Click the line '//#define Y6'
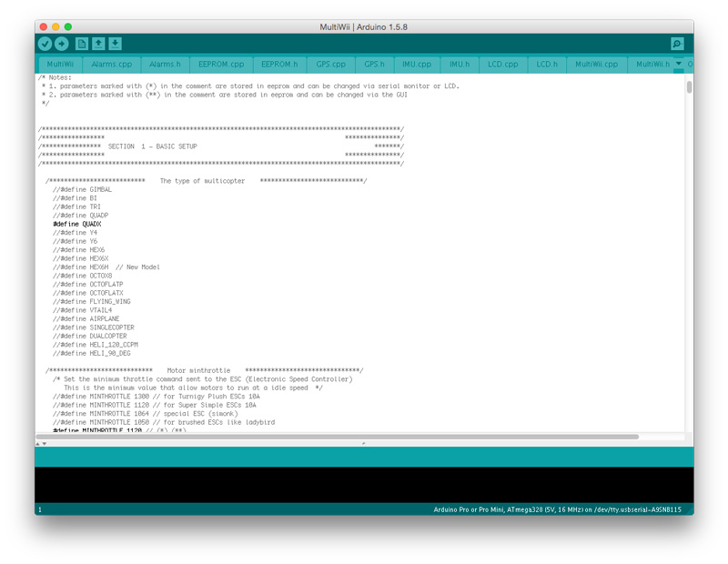Screen dimensions: 728x564 (x=75, y=241)
